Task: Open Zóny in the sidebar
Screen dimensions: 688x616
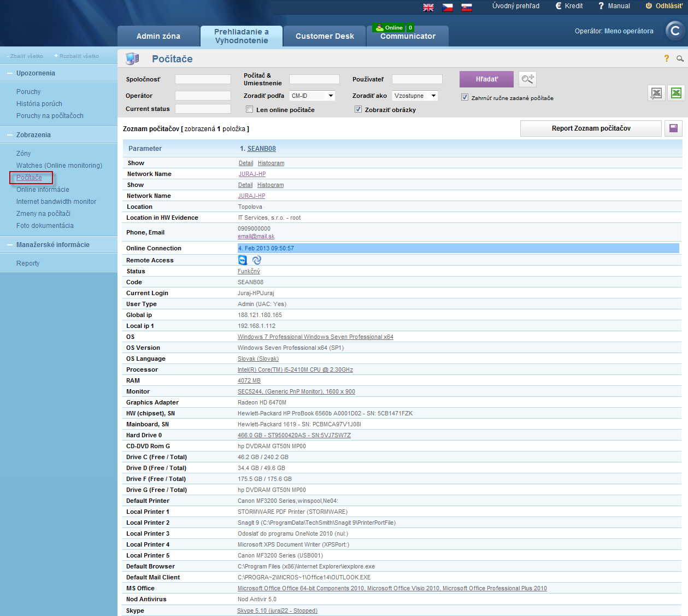Action: coord(23,154)
